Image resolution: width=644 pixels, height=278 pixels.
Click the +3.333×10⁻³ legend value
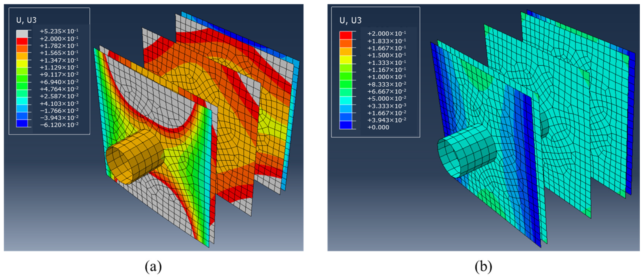click(386, 106)
